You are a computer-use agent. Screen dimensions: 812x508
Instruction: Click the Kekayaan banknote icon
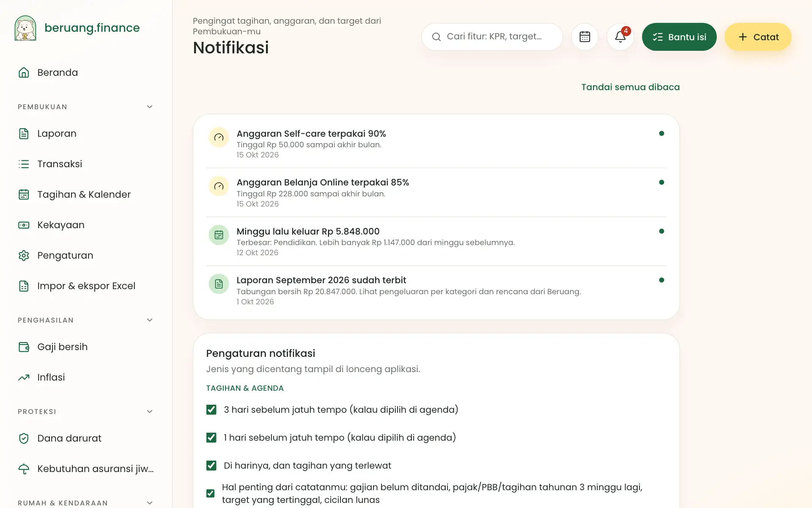click(24, 225)
